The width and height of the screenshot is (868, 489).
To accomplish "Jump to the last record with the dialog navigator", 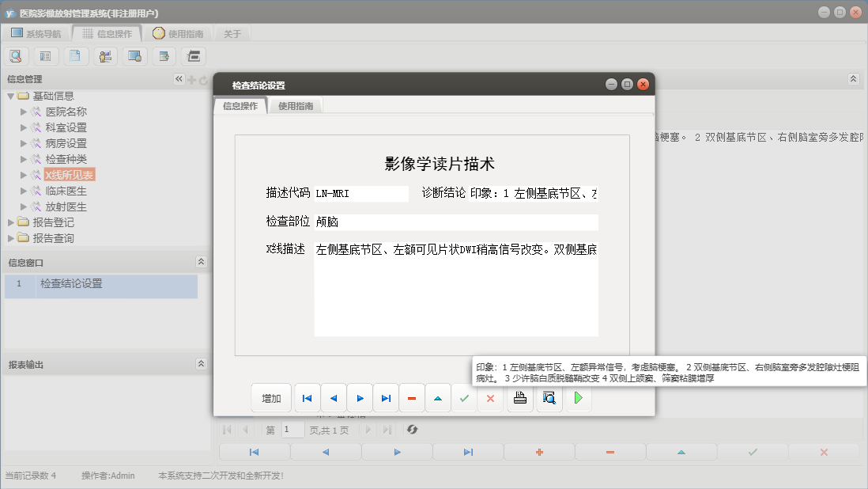I will click(x=385, y=398).
